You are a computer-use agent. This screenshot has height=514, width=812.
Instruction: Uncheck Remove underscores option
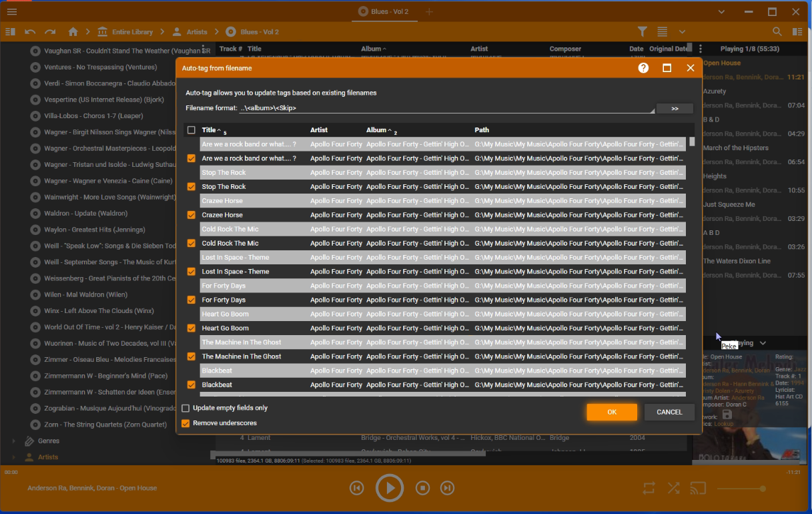(x=186, y=423)
